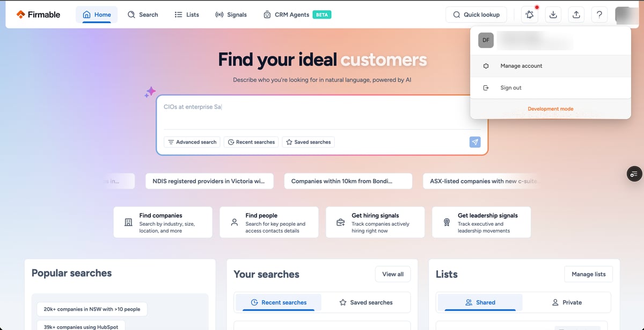Image resolution: width=644 pixels, height=330 pixels.
Task: Open Get hiring signals card
Action: pos(375,223)
